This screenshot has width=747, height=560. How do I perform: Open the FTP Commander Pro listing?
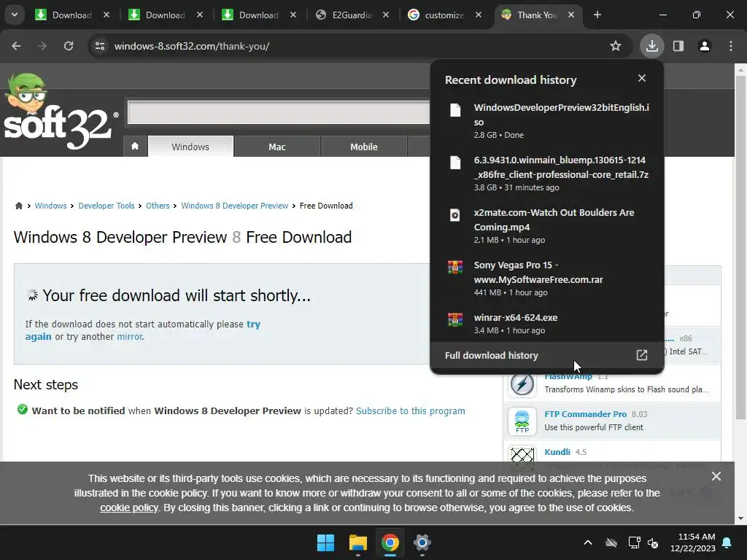coord(586,414)
